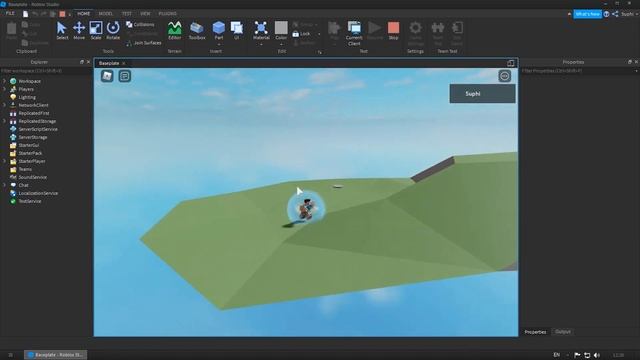Toggle Join Surfaces option
The height and width of the screenshot is (360, 640).
tap(144, 43)
